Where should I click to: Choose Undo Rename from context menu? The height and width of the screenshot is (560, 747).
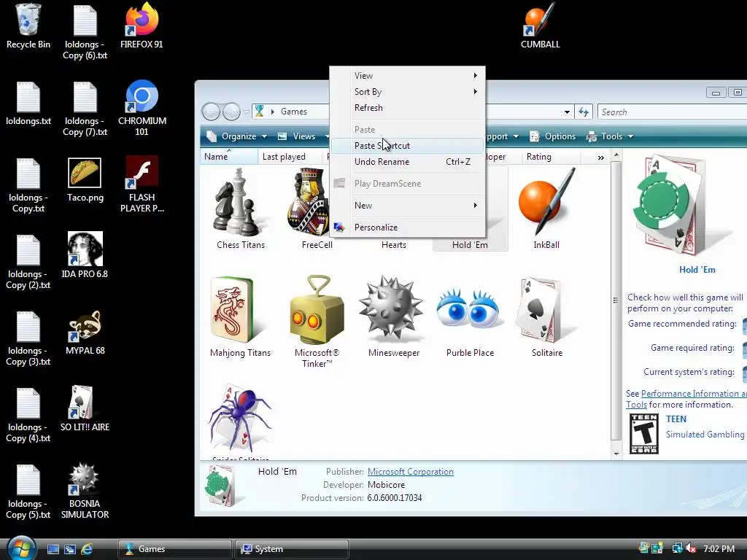[x=407, y=162]
